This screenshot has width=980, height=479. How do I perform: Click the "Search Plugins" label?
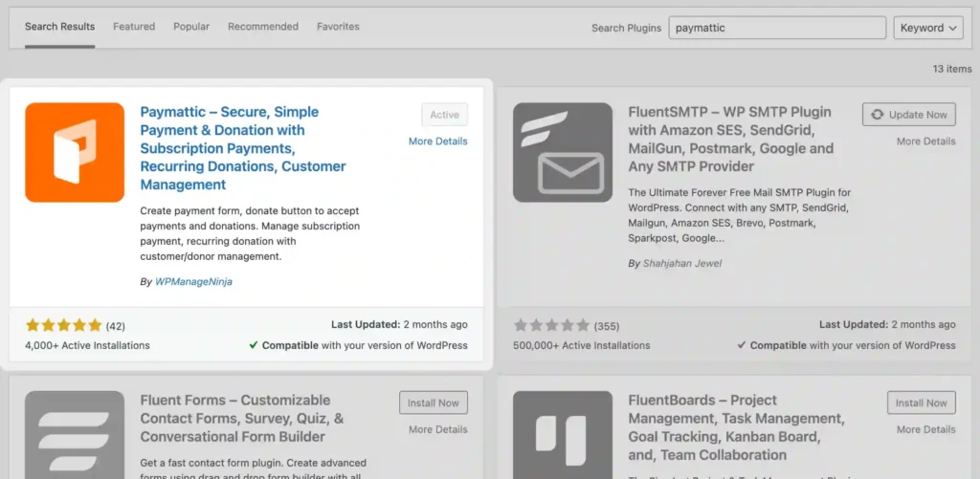click(x=626, y=28)
